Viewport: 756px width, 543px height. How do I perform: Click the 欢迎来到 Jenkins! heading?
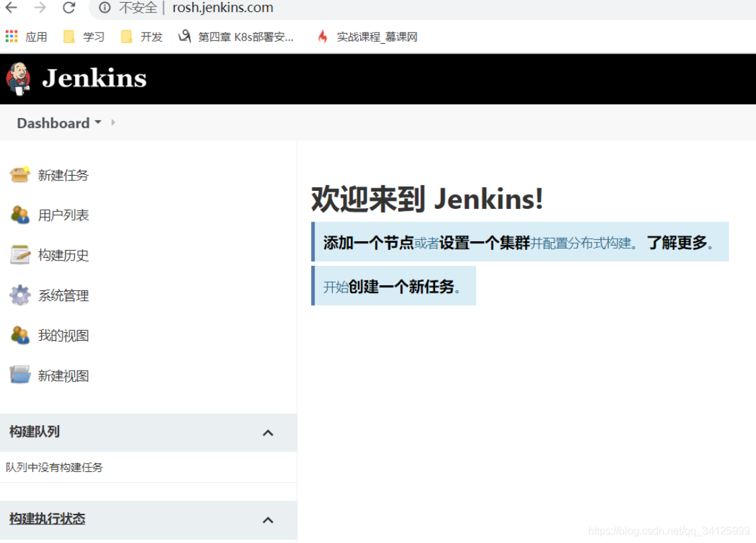[427, 199]
